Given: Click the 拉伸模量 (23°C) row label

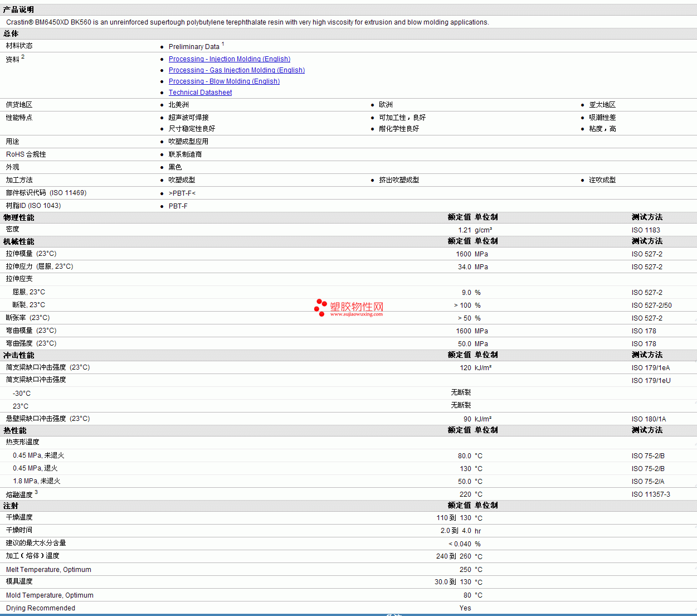Looking at the screenshot, I should (31, 254).
